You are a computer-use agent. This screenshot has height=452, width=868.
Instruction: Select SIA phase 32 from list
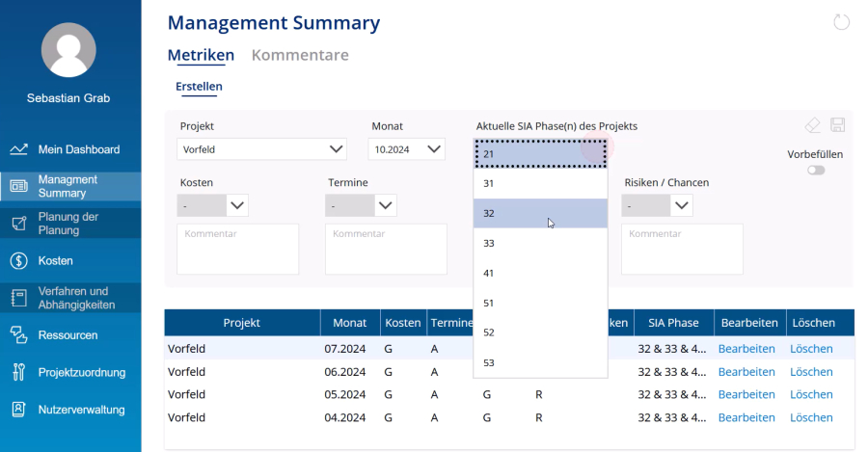540,213
